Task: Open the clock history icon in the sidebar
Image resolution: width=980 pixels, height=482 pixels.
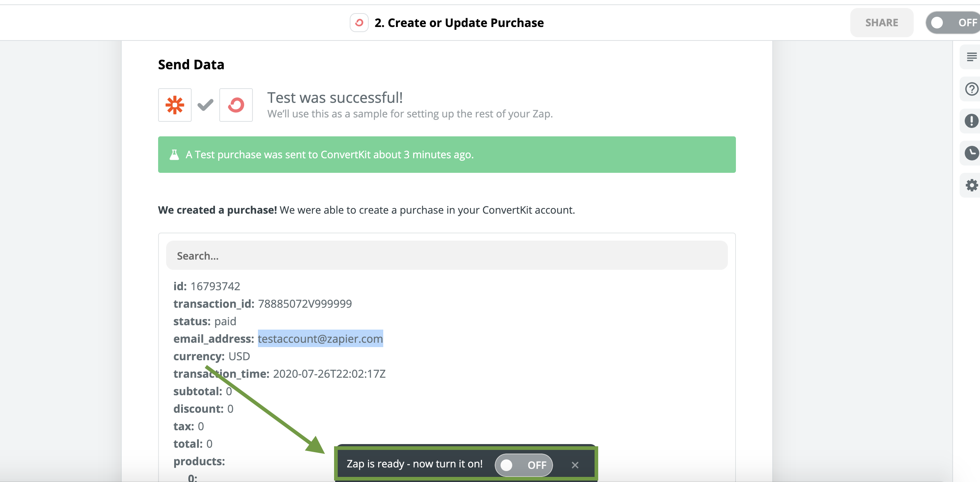Action: pyautogui.click(x=971, y=153)
